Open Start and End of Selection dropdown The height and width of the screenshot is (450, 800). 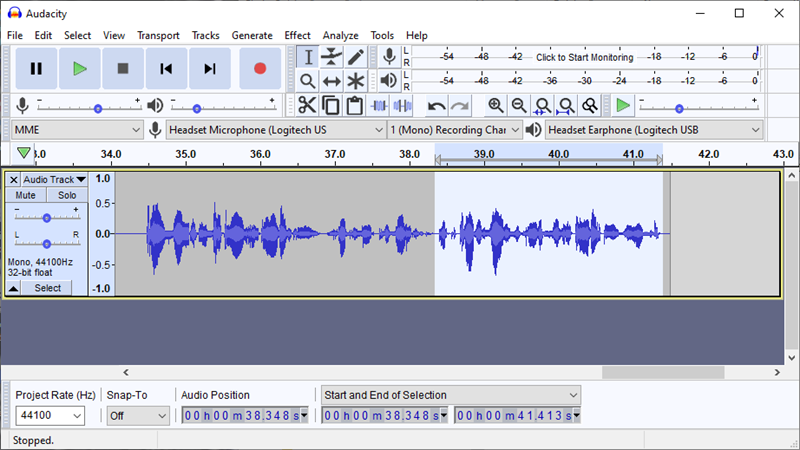pyautogui.click(x=451, y=395)
